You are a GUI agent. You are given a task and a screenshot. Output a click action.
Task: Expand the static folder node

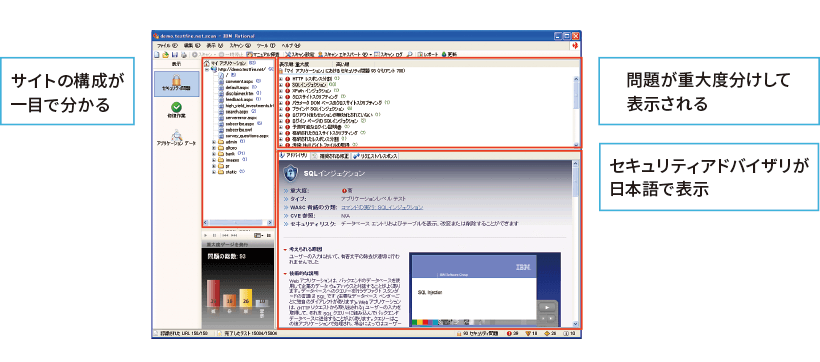(x=214, y=172)
